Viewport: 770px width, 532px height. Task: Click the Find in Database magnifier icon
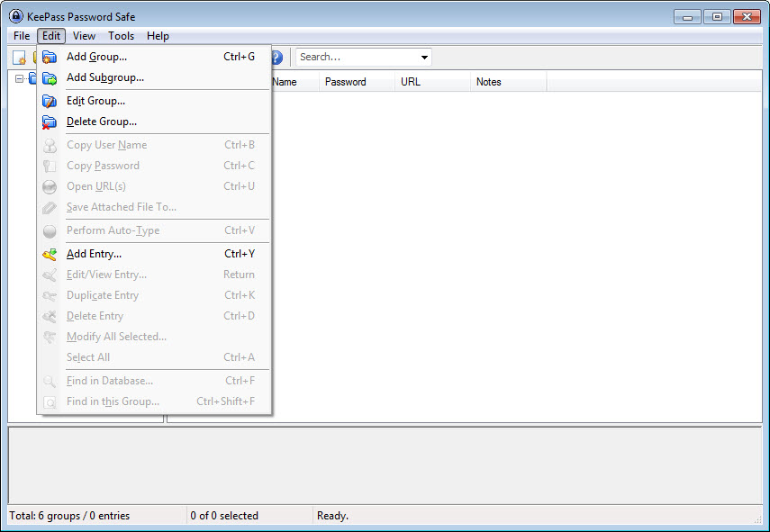[50, 381]
